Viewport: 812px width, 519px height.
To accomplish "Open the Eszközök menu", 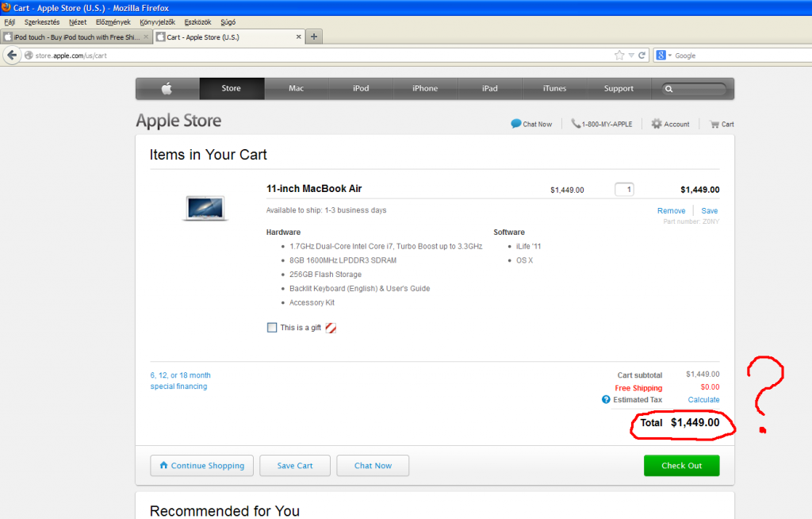I will tap(197, 22).
